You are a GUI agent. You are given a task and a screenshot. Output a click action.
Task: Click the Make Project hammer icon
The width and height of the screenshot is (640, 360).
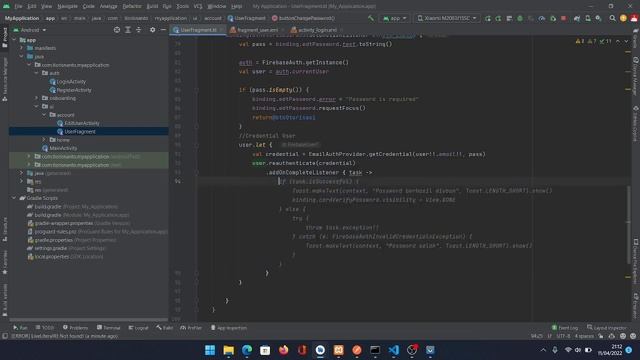pyautogui.click(x=371, y=18)
